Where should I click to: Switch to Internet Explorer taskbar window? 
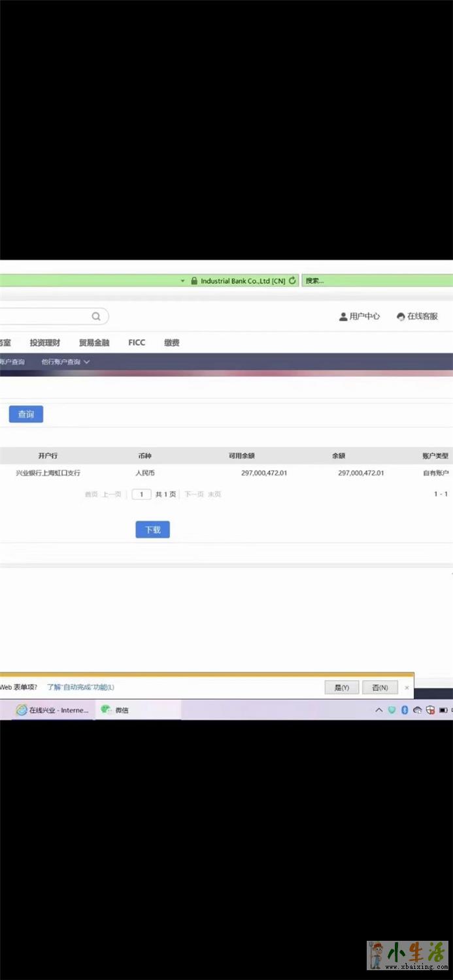coord(52,710)
